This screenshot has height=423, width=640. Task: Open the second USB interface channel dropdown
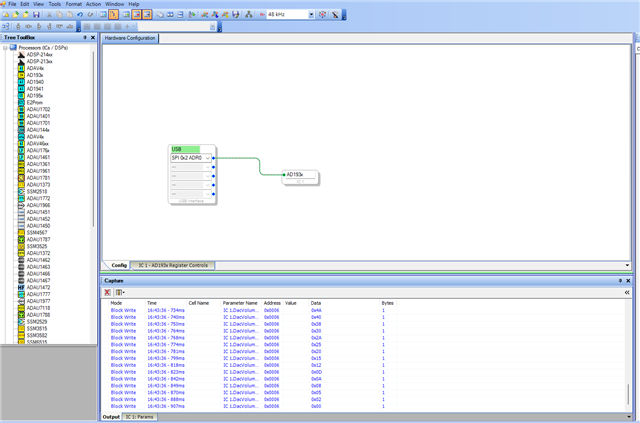click(208, 167)
